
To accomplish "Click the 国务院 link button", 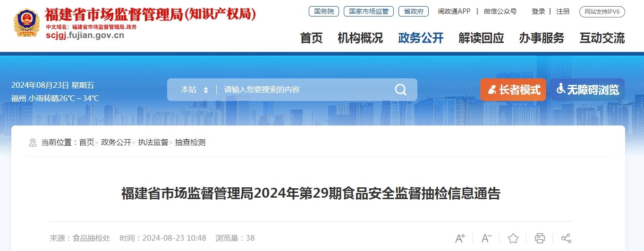I will click(x=324, y=11).
